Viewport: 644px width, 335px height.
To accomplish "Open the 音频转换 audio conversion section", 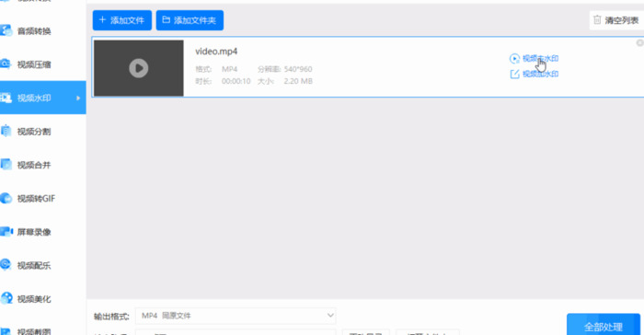I will (34, 31).
